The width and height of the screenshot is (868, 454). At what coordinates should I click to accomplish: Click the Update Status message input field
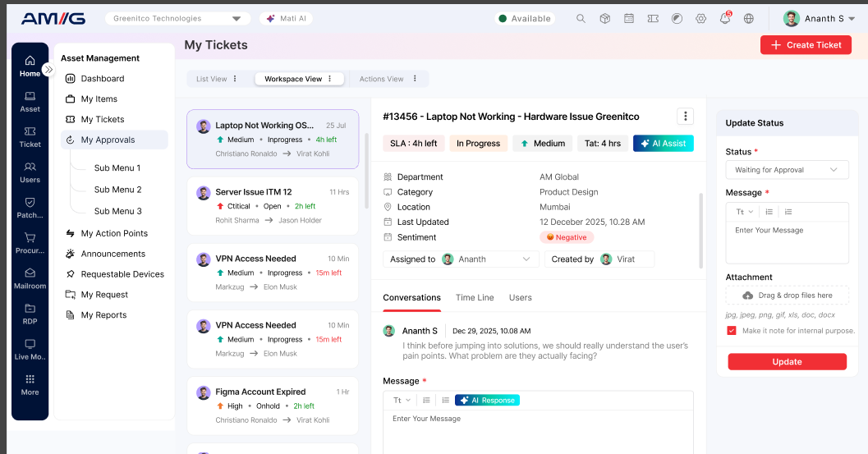click(x=787, y=242)
